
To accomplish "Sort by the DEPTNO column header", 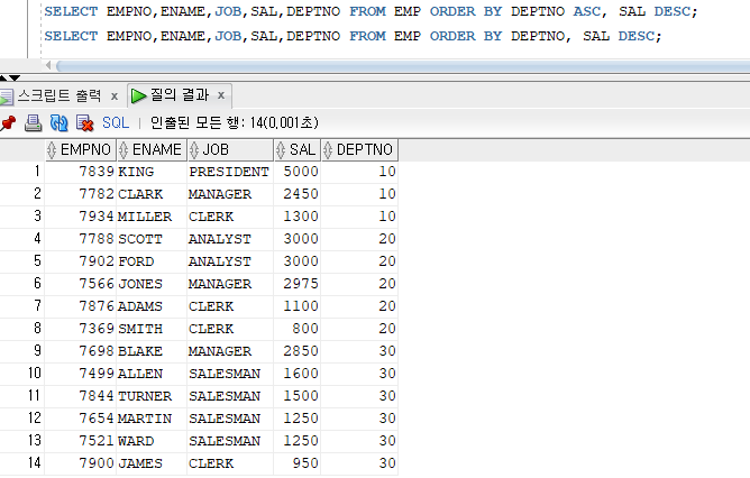I will 359,150.
